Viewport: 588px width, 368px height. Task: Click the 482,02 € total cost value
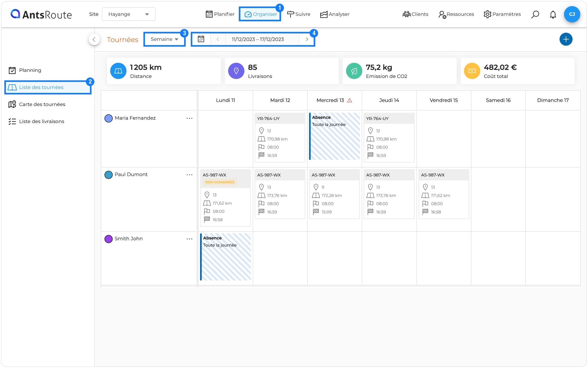(x=500, y=67)
